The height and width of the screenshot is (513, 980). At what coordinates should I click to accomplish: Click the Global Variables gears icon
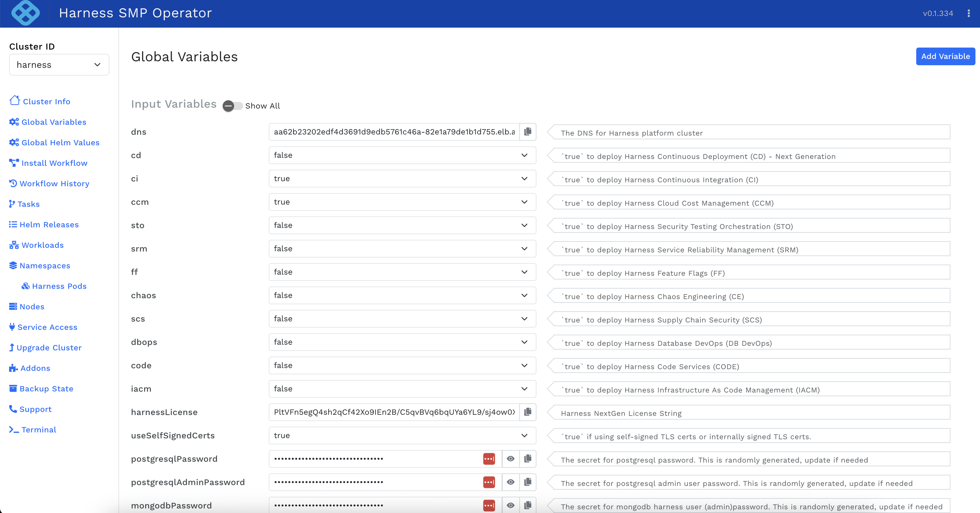coord(14,122)
